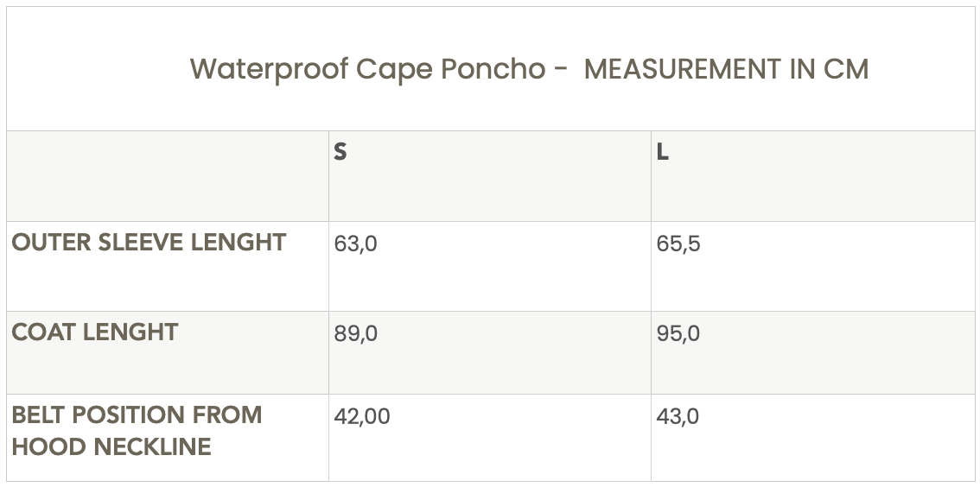Click the "BELT POSITION FROM" text line
This screenshot has height=487, width=980.
pyautogui.click(x=137, y=415)
